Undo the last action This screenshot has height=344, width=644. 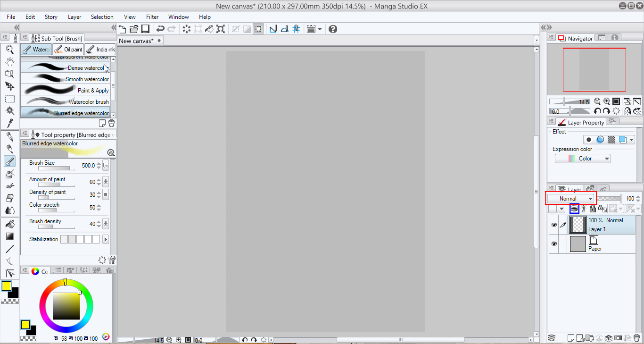tap(160, 29)
